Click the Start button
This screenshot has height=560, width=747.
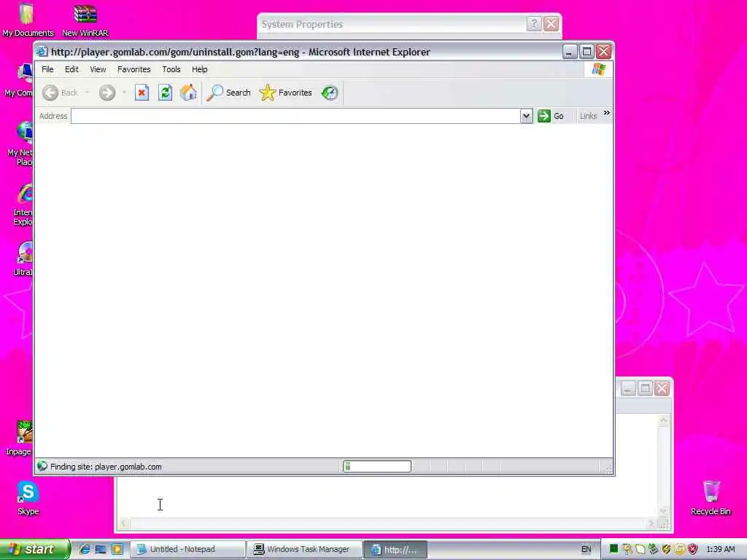(35, 549)
